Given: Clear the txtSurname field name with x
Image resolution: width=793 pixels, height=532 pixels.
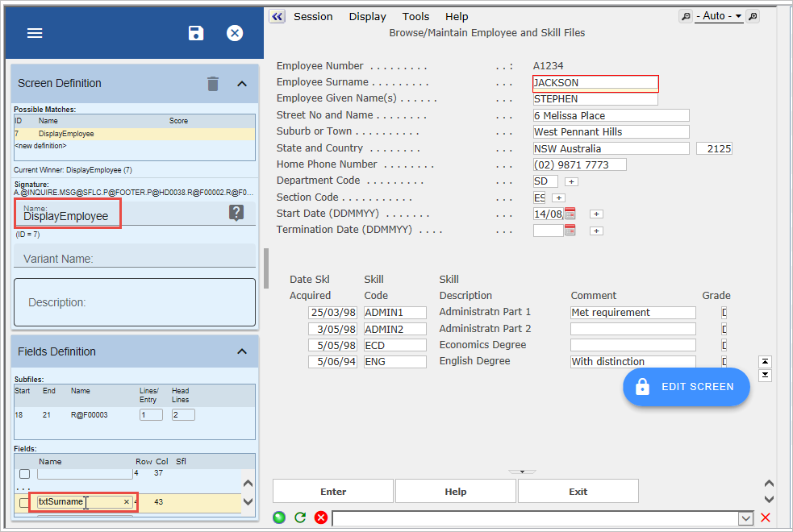Looking at the screenshot, I should (x=126, y=501).
